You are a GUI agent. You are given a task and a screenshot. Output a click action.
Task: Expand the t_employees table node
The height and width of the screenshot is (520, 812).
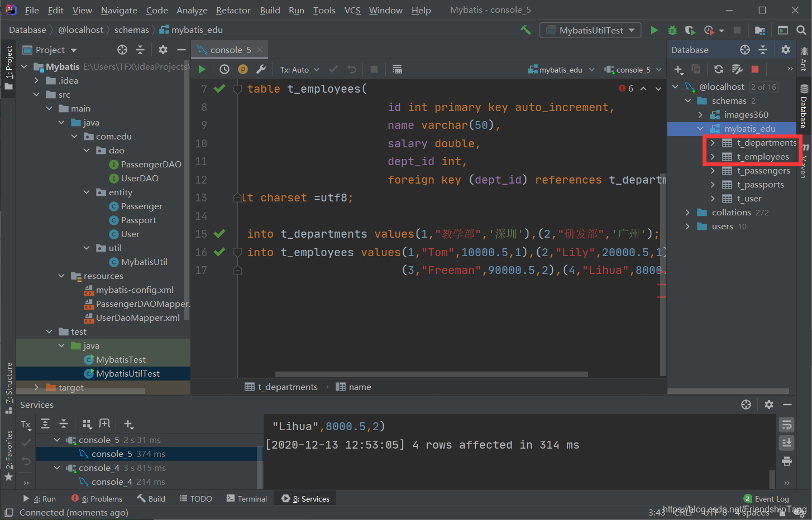[713, 157]
